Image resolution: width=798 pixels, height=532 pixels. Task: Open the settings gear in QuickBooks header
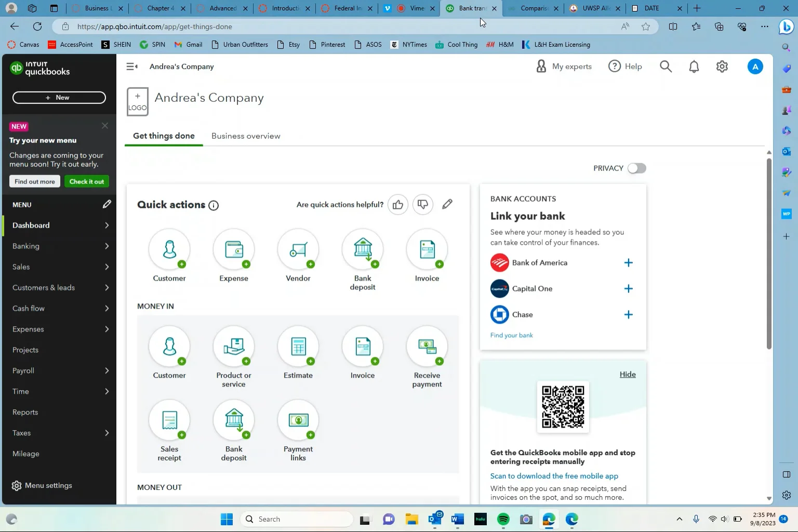tap(722, 66)
